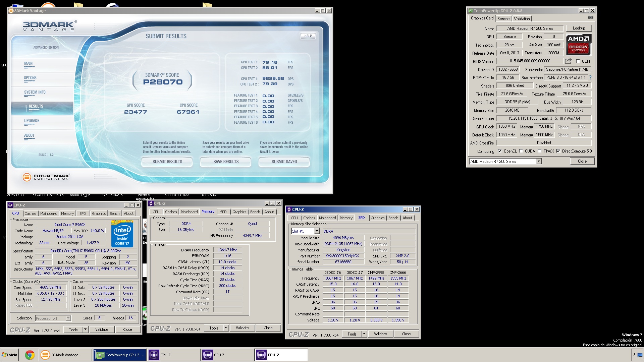Open Chrome from the taskbar
The height and width of the screenshot is (362, 644).
[30, 355]
